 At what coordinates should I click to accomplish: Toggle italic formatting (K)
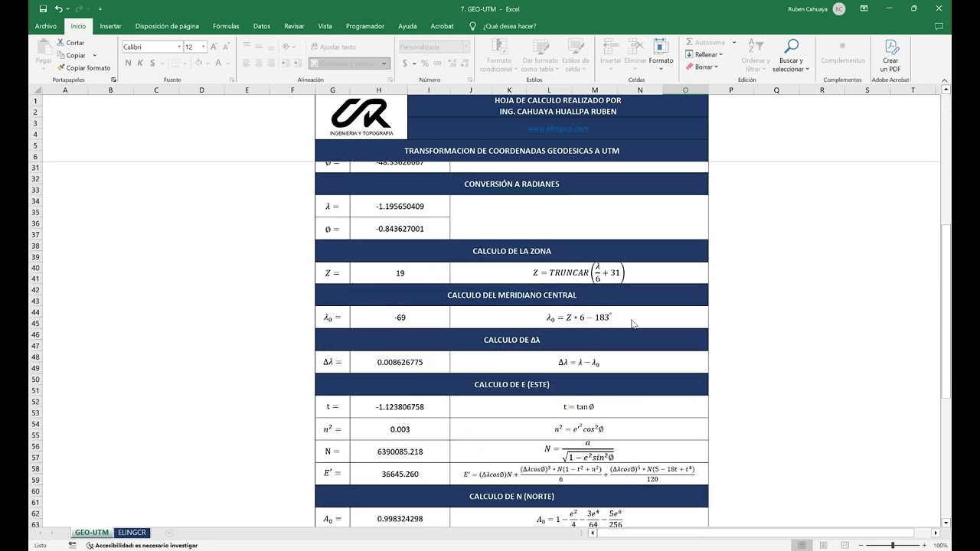point(140,64)
